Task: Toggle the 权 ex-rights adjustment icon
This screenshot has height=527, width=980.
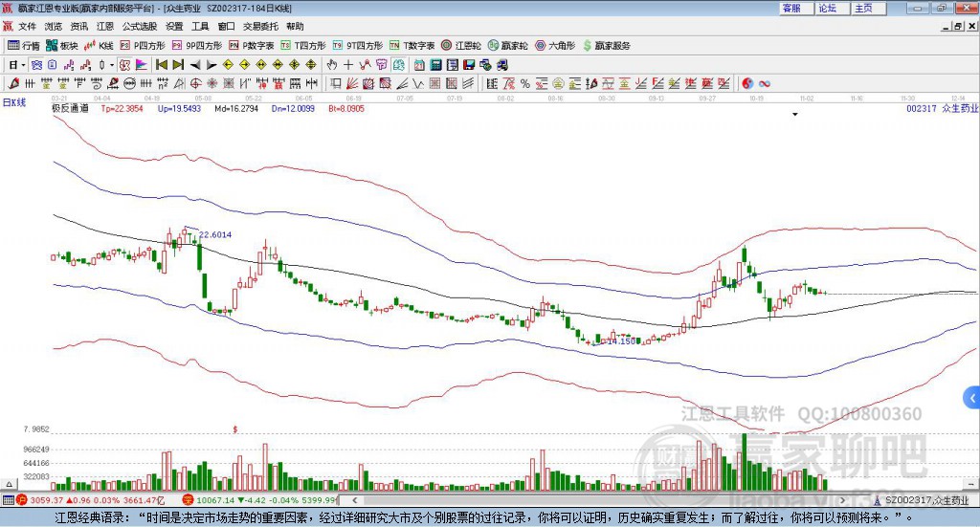Action: [x=124, y=65]
